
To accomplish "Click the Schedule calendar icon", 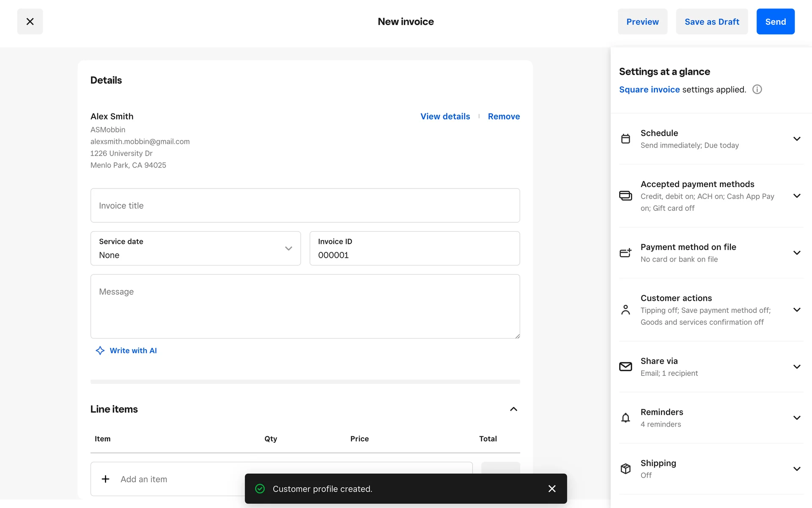I will click(x=625, y=139).
